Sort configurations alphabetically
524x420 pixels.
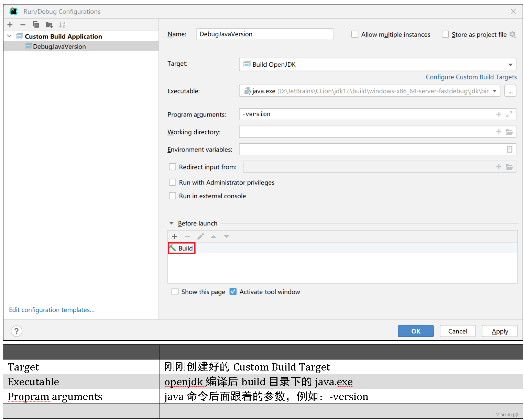tap(62, 25)
